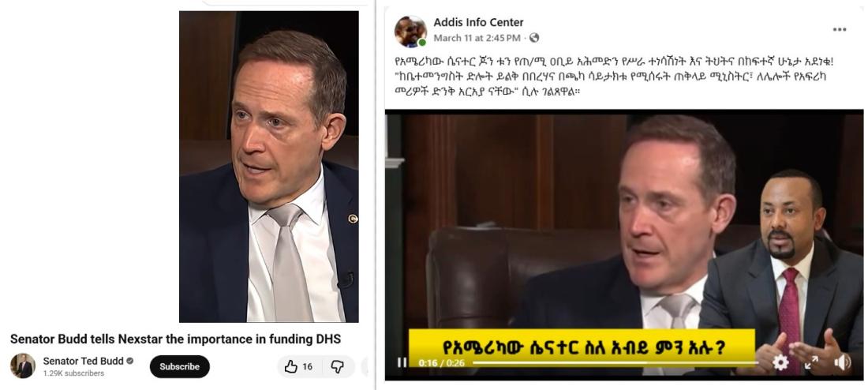Click the 0:16 / 0:26 elapsed time display

click(441, 363)
